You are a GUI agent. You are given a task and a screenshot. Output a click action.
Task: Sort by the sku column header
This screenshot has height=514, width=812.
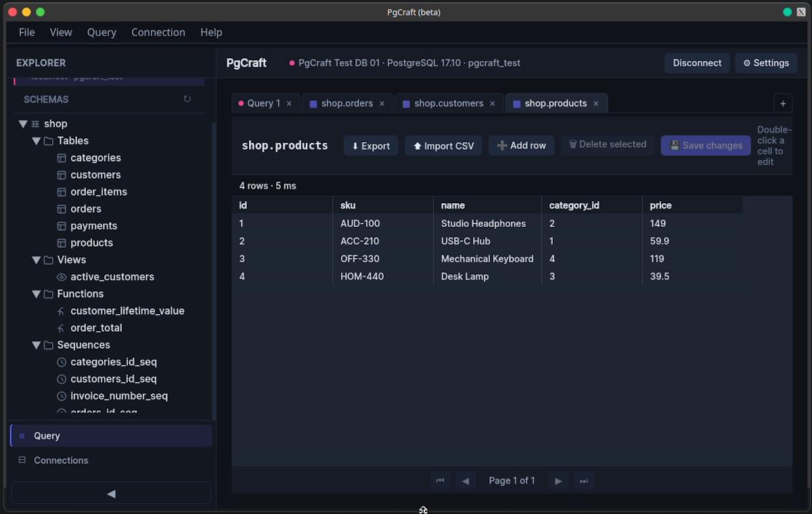coord(383,205)
